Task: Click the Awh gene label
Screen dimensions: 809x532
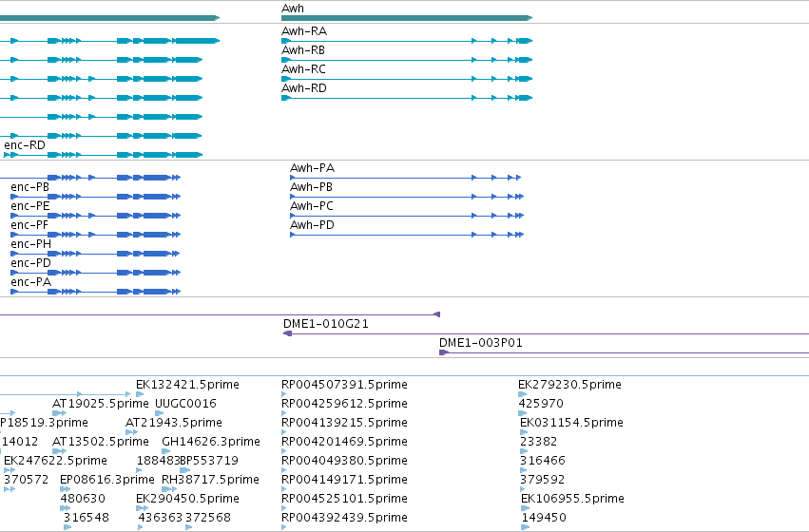Action: pos(293,9)
